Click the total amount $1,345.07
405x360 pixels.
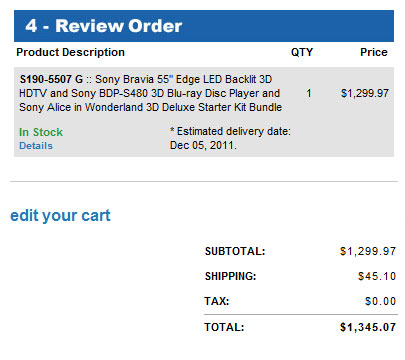coord(368,327)
